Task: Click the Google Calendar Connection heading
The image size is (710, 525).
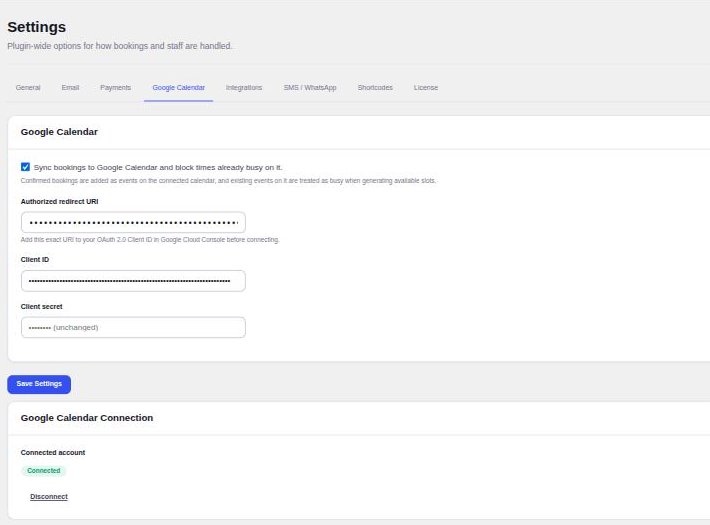Action: click(x=87, y=418)
